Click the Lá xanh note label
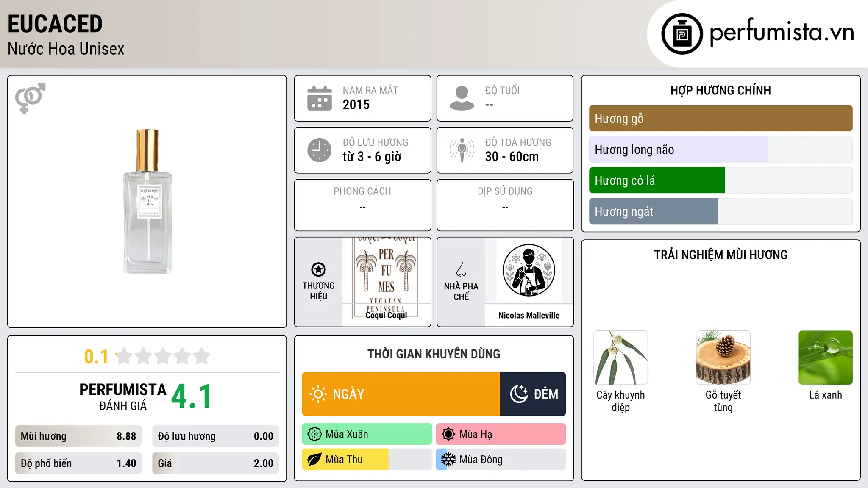 point(826,395)
